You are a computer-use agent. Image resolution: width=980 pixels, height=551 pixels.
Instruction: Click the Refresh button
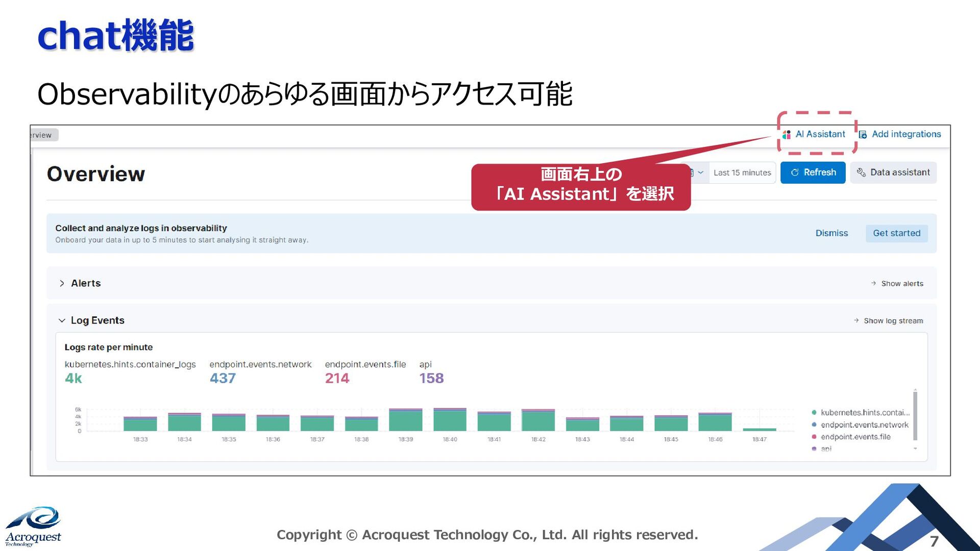coord(813,172)
